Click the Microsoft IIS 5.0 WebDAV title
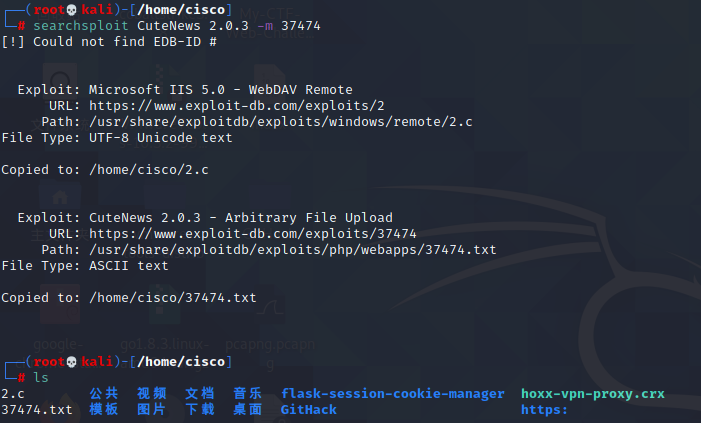This screenshot has width=701, height=423. coord(221,89)
